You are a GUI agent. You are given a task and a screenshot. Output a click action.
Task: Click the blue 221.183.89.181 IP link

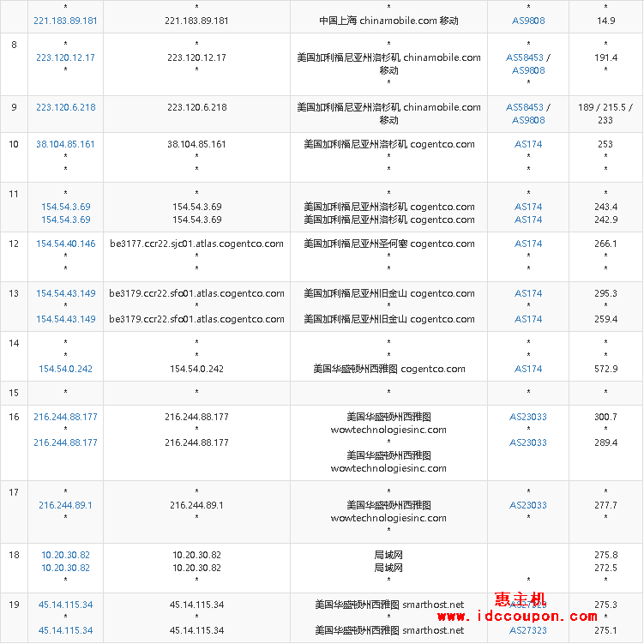click(65, 21)
